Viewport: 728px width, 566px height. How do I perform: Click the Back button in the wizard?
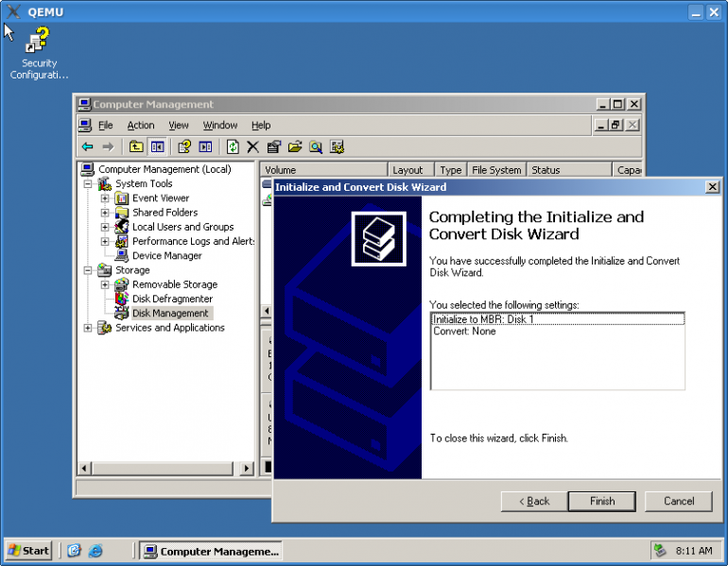point(532,501)
